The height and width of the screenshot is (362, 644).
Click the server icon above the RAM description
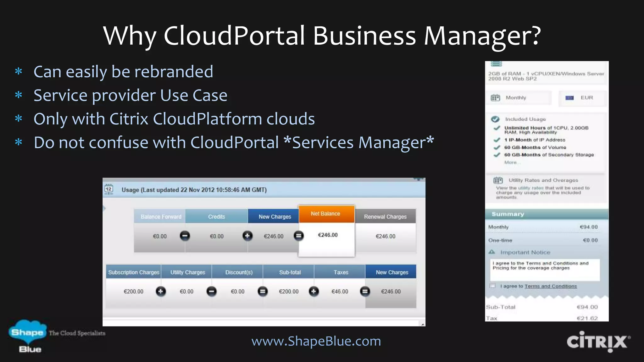(496, 64)
